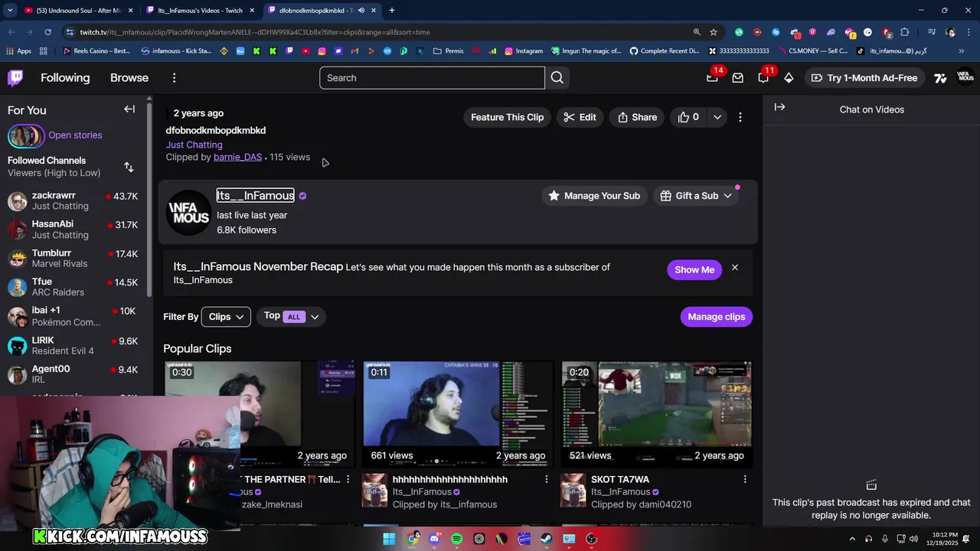Open the Twitch home logo
980x551 pixels.
[x=15, y=78]
